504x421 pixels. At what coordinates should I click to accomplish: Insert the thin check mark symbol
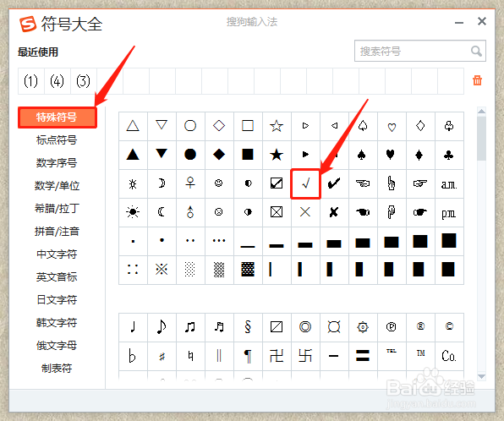pos(305,183)
